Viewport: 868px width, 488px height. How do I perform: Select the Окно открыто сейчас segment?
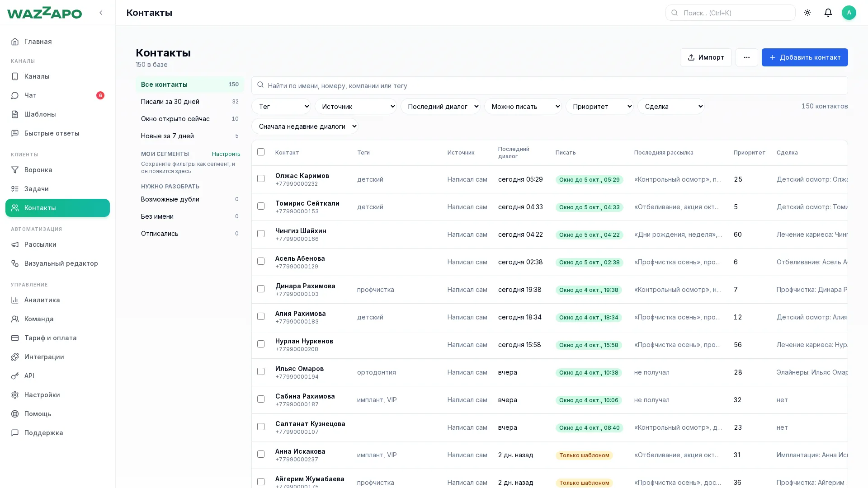click(x=190, y=119)
